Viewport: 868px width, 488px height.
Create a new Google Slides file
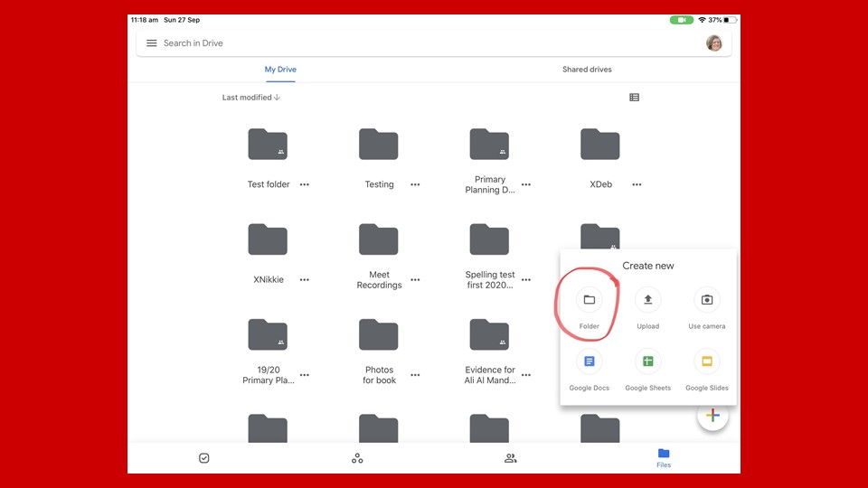(706, 362)
